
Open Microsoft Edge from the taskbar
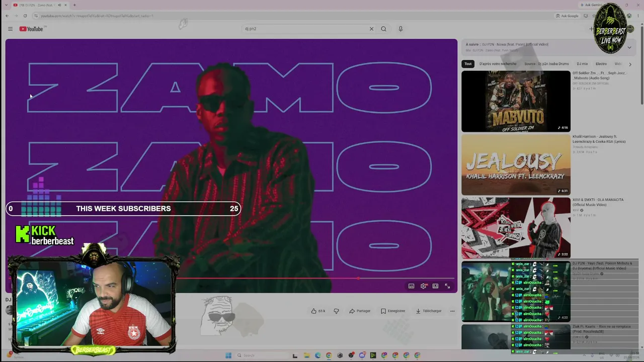(x=317, y=355)
